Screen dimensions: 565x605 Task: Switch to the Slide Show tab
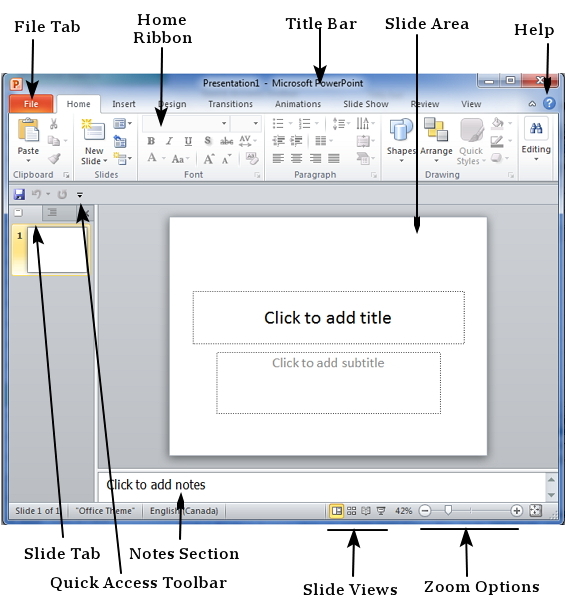(x=366, y=104)
